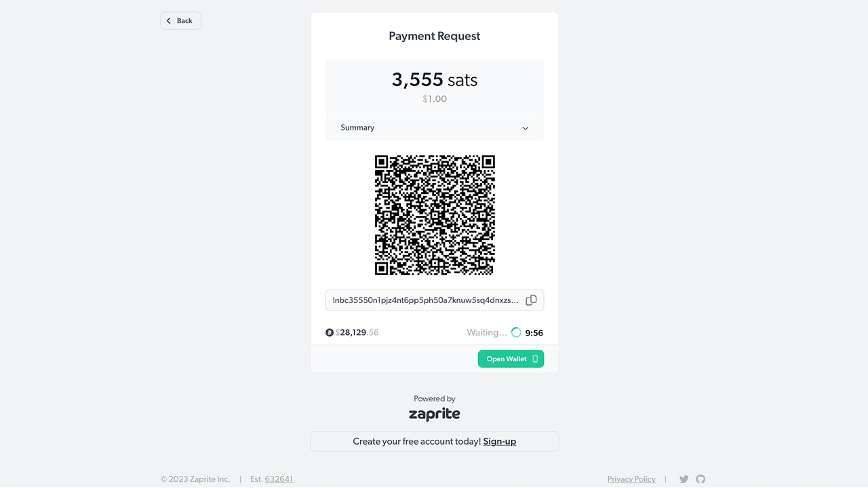
Task: Open Zaprite's Twitter profile icon
Action: (x=684, y=479)
